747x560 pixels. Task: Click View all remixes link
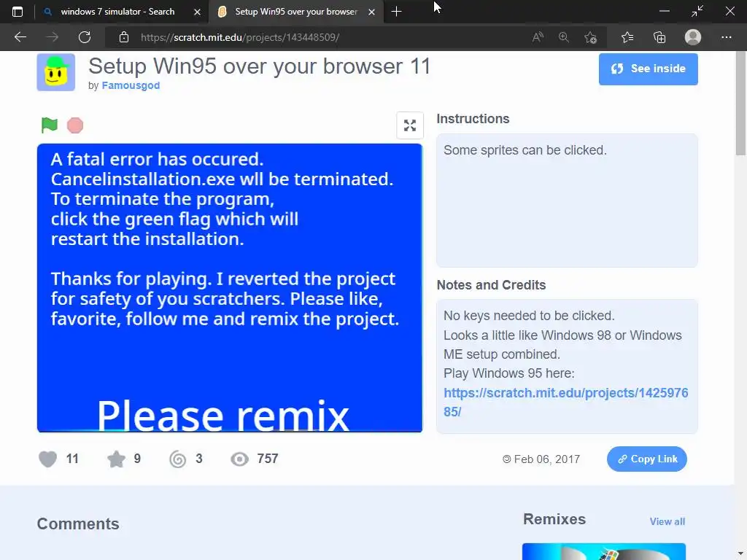click(x=667, y=521)
